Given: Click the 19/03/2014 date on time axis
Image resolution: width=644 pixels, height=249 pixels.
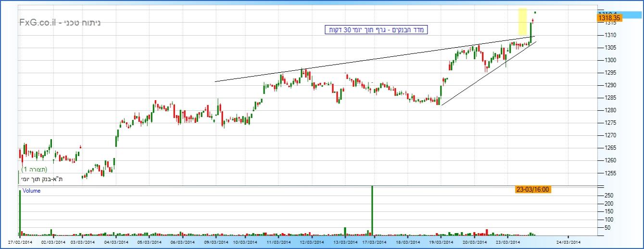Looking at the screenshot, I should 441,242.
